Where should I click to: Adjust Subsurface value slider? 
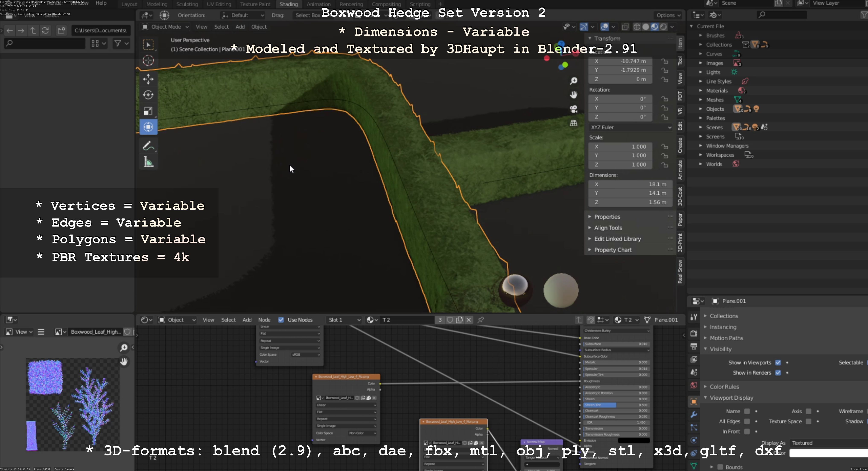click(616, 344)
